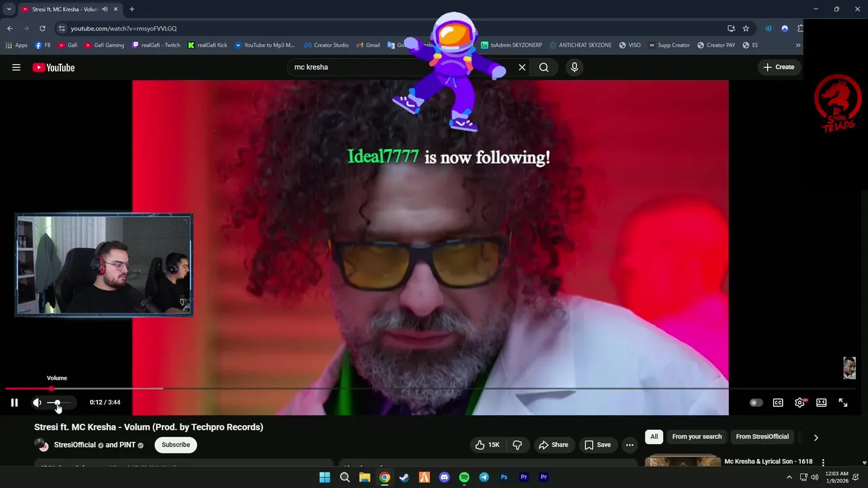Run the search with the magnifier button
This screenshot has height=488, width=868.
[x=544, y=67]
